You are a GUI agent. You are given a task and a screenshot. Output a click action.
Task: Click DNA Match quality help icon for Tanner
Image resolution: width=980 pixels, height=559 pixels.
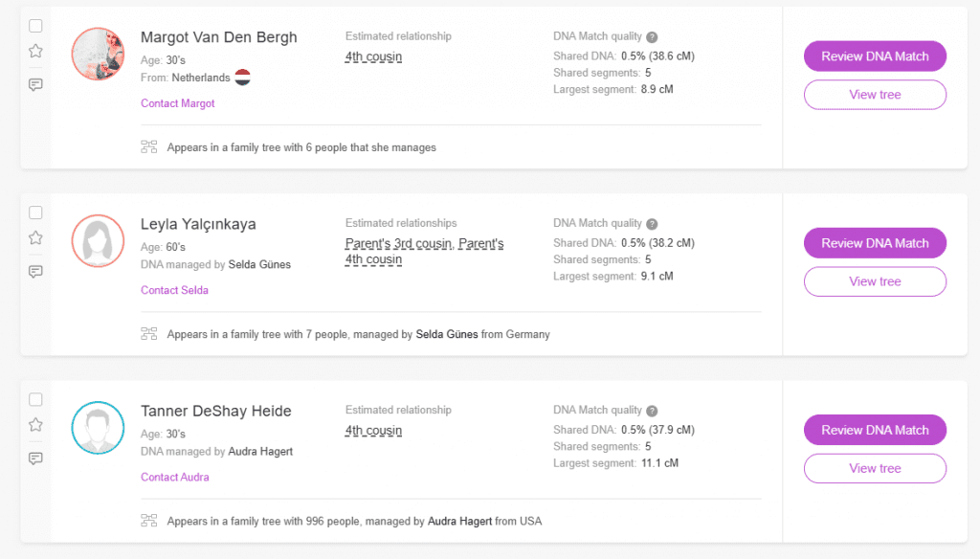652,411
